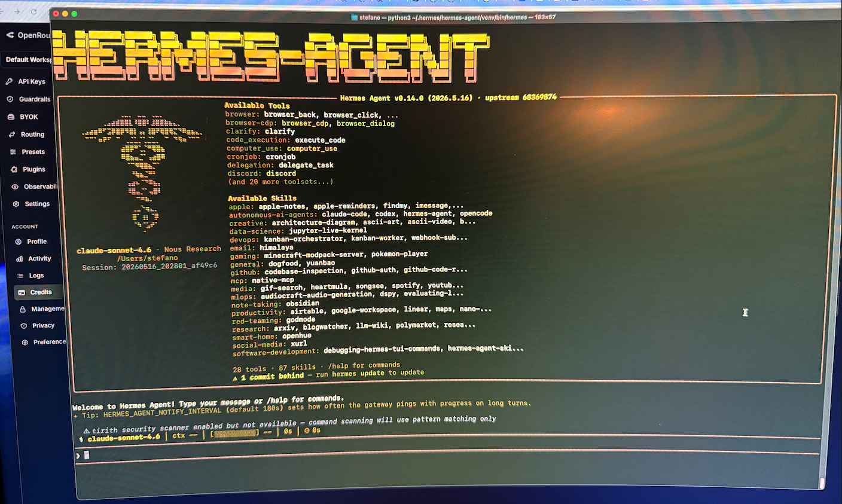Image resolution: width=842 pixels, height=504 pixels.
Task: Click audiocraft-audio-generation in the mlops skills
Action: (x=316, y=295)
